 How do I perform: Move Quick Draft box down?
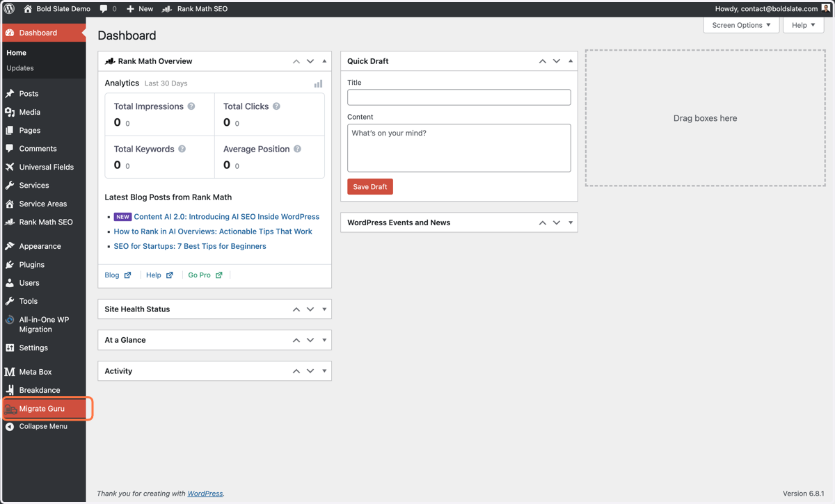(x=557, y=61)
